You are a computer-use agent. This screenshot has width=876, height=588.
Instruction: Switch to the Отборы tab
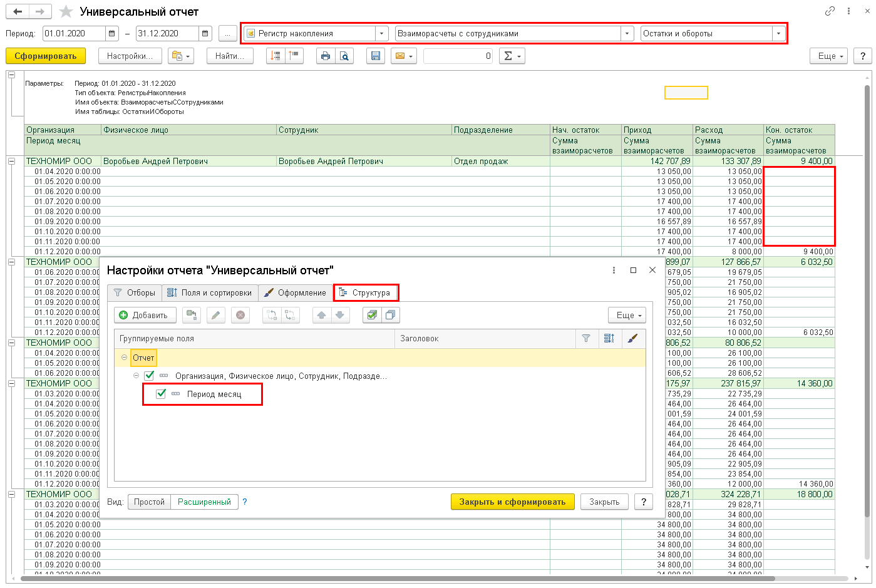pos(135,292)
